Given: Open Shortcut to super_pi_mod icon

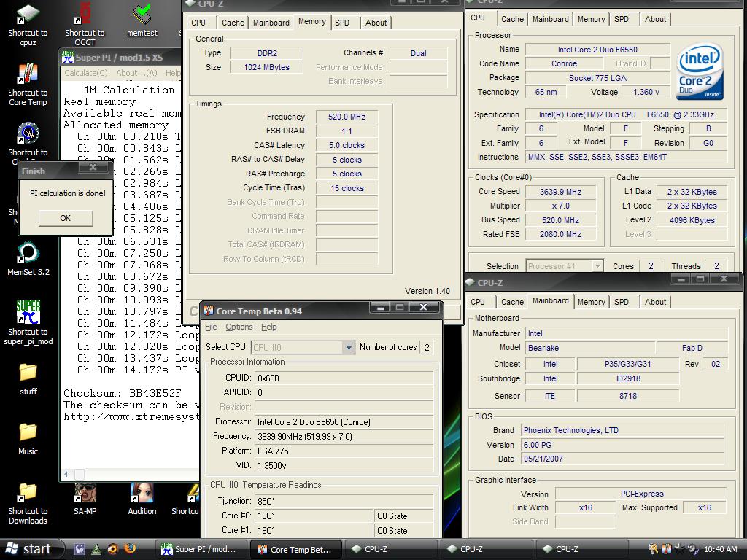Looking at the screenshot, I should tap(28, 323).
